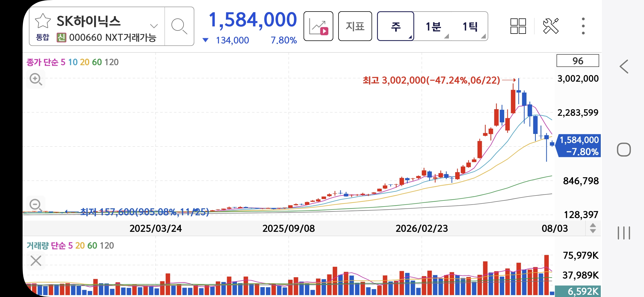
Task: Zoom in the chart with plus magnifier
Action: point(36,79)
